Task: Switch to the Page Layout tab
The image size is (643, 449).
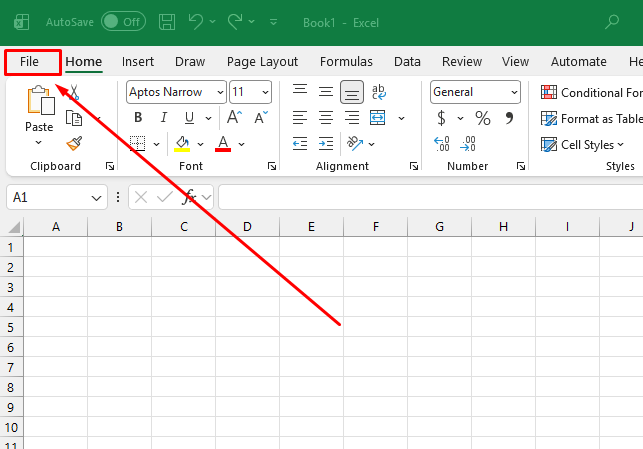Action: pos(262,62)
